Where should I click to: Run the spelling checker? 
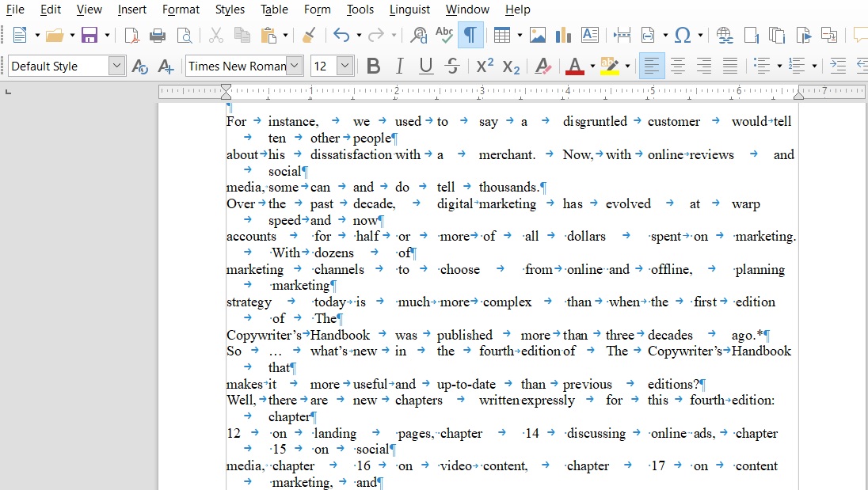tap(444, 35)
